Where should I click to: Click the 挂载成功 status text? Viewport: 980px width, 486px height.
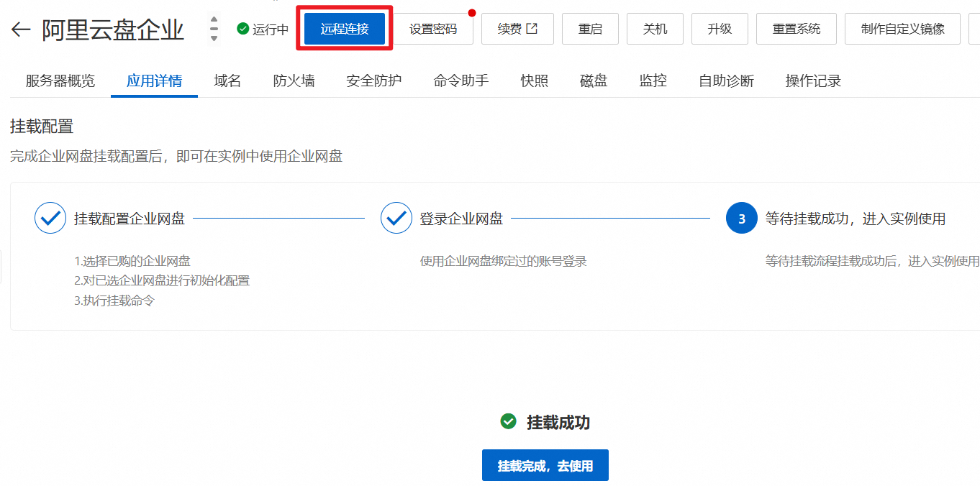click(x=558, y=422)
